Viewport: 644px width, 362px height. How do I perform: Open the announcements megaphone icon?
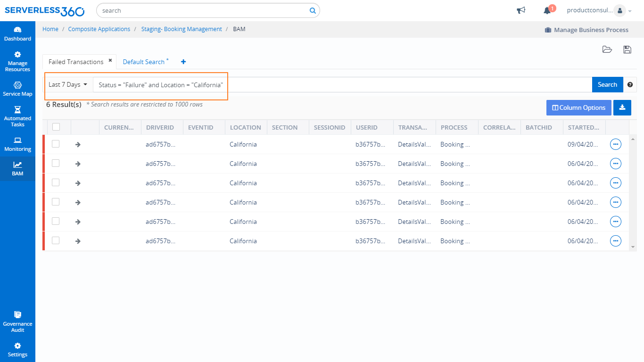521,10
